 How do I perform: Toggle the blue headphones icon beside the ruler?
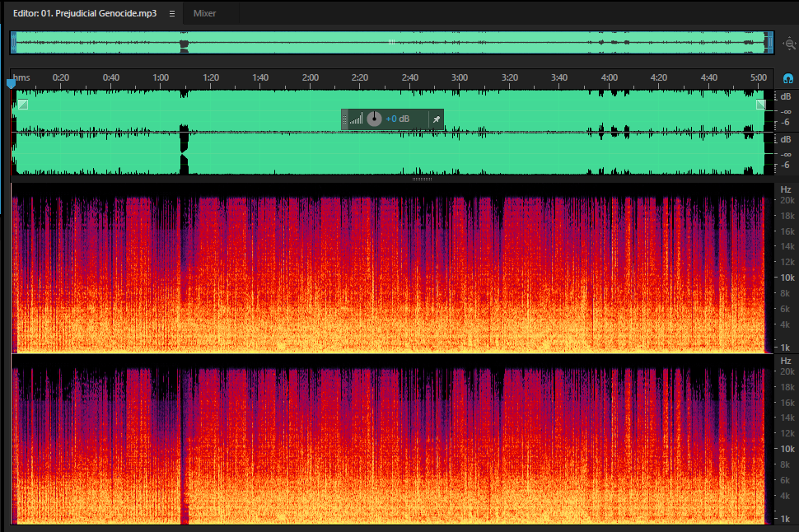click(x=787, y=78)
